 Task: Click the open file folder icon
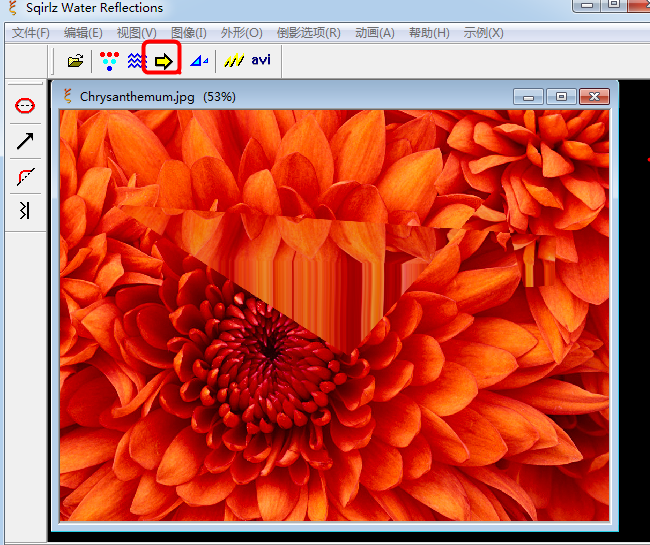pyautogui.click(x=75, y=61)
